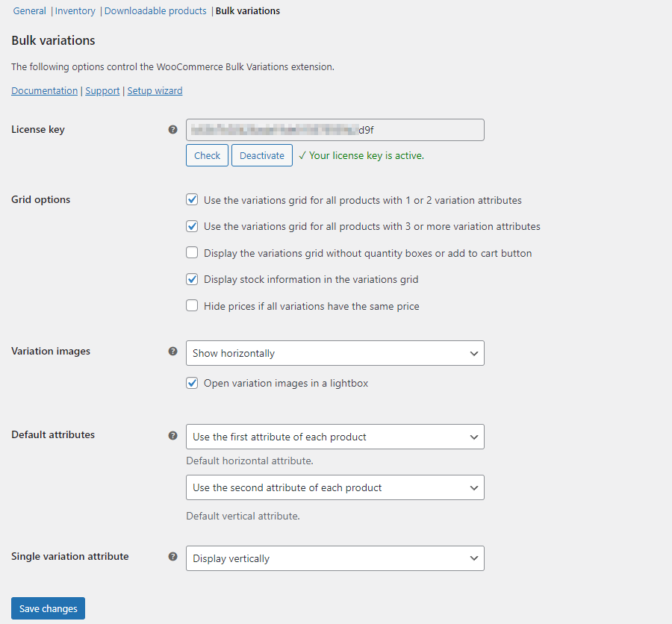Open the Single variation attribute display dropdown
The width and height of the screenshot is (672, 624).
click(x=334, y=558)
